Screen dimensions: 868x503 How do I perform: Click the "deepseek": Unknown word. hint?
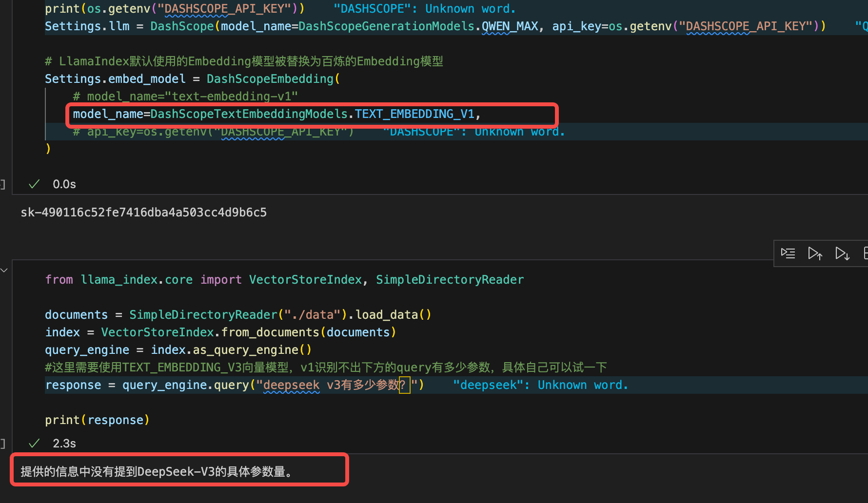click(541, 385)
